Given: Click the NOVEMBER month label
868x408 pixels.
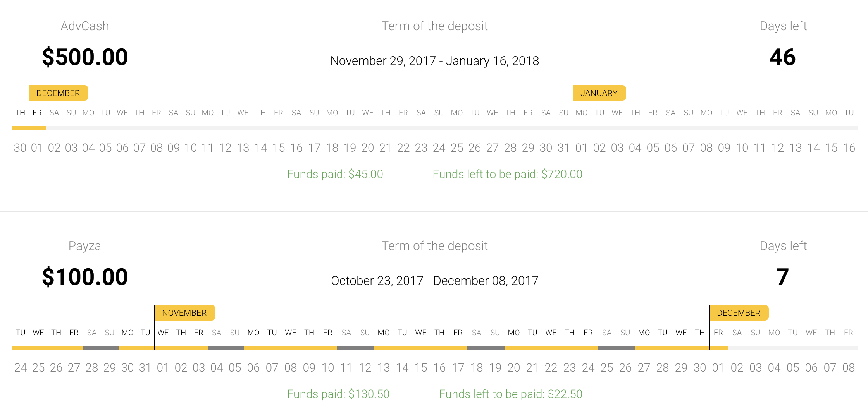Looking at the screenshot, I should pyautogui.click(x=184, y=313).
